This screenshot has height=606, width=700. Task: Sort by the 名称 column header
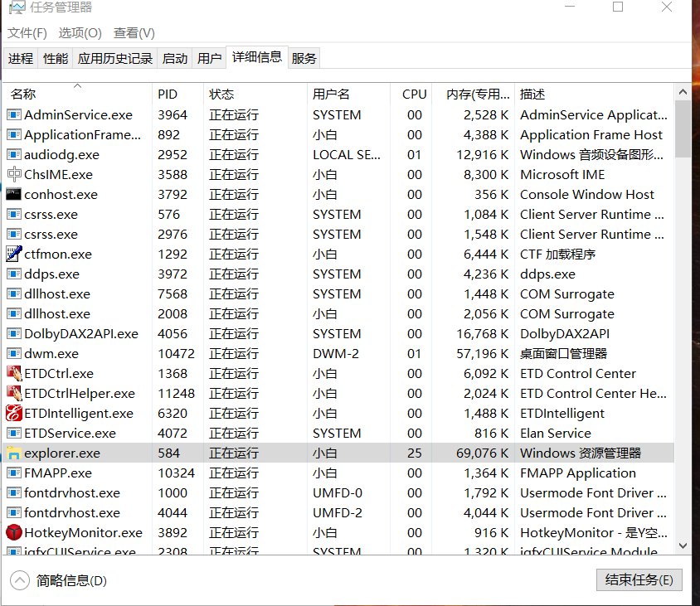[78, 95]
